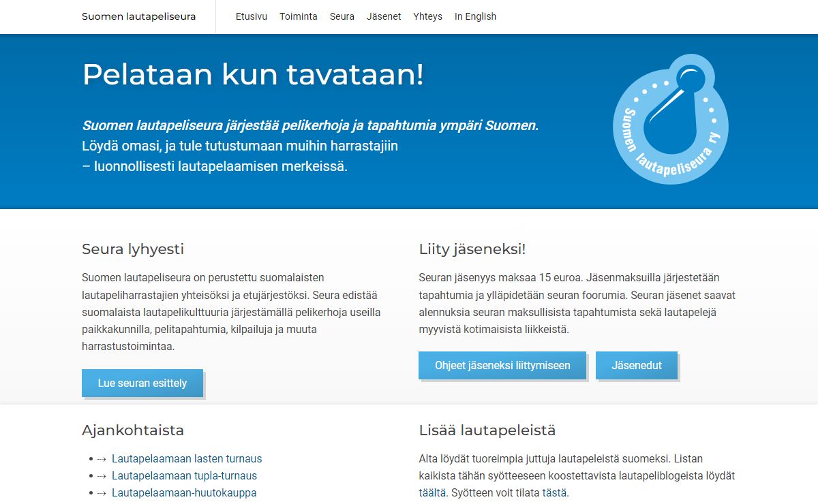This screenshot has width=818, height=504.
Task: Click the arrow icon before Lautapelaamaan tupla-turnaus
Action: (x=102, y=476)
